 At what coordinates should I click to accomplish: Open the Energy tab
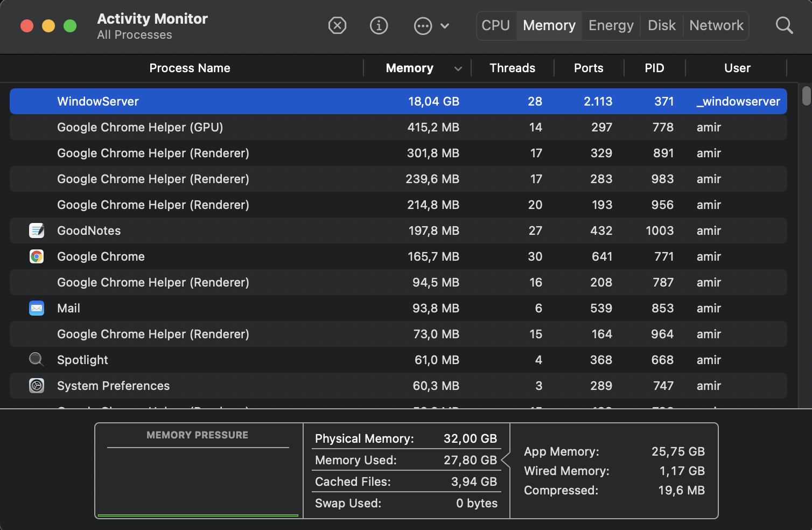click(611, 25)
